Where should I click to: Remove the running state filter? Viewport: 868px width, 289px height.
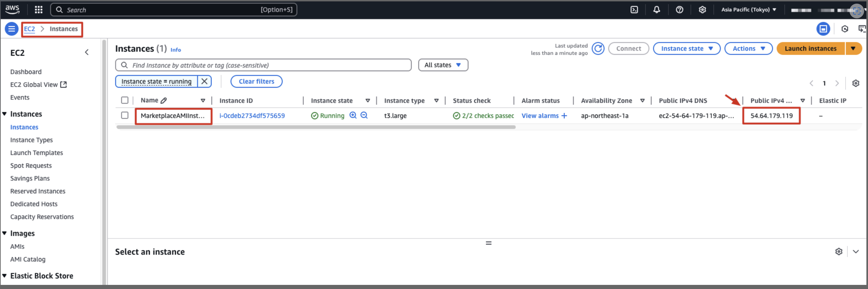[x=204, y=81]
